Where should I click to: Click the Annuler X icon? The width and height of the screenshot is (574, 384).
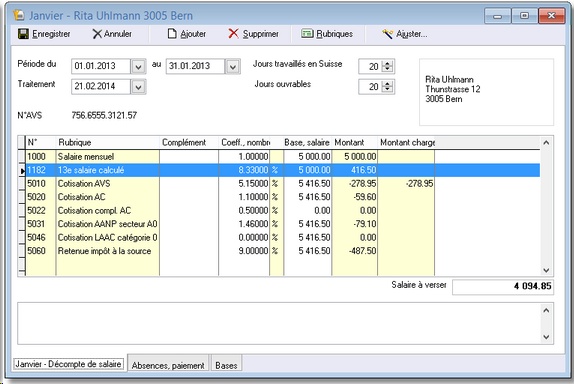(x=97, y=34)
